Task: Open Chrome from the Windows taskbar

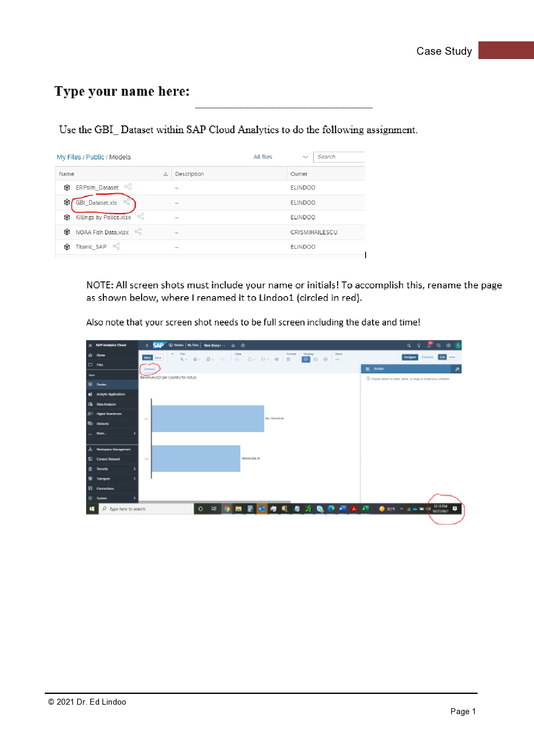Action: [227, 509]
